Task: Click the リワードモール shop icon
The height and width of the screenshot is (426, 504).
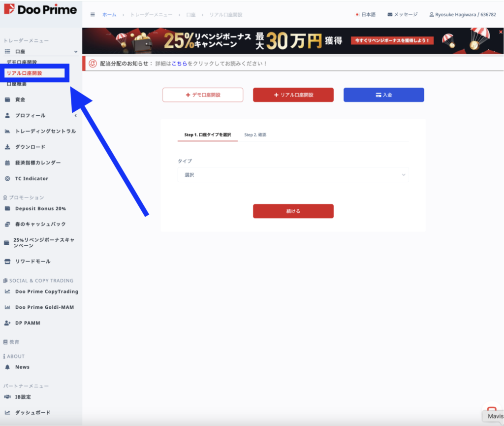Action: tap(7, 262)
